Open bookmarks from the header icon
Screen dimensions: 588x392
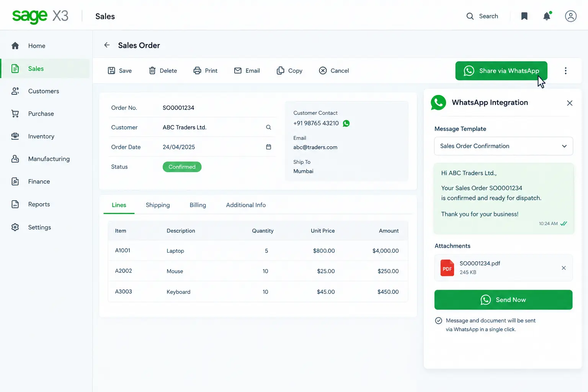tap(524, 16)
